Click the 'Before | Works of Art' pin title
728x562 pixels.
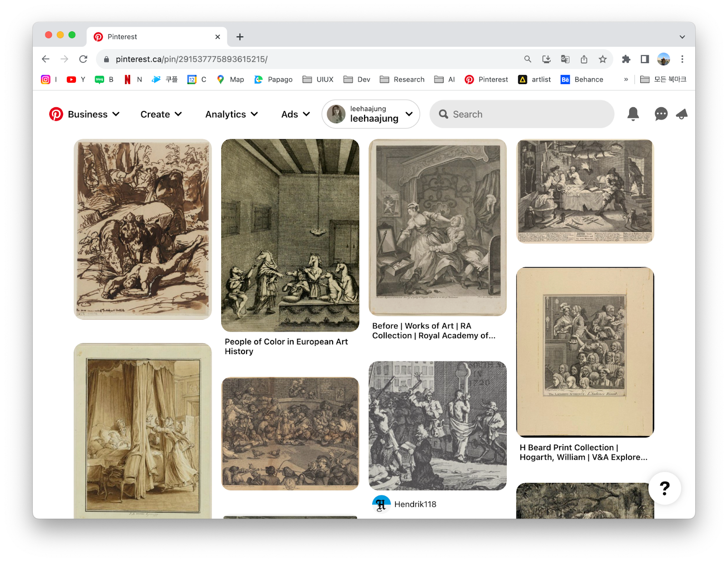(434, 331)
